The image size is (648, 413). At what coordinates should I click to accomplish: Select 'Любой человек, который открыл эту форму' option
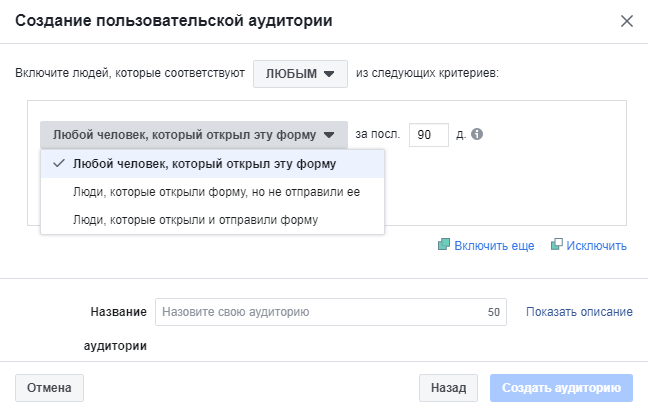coord(212,164)
